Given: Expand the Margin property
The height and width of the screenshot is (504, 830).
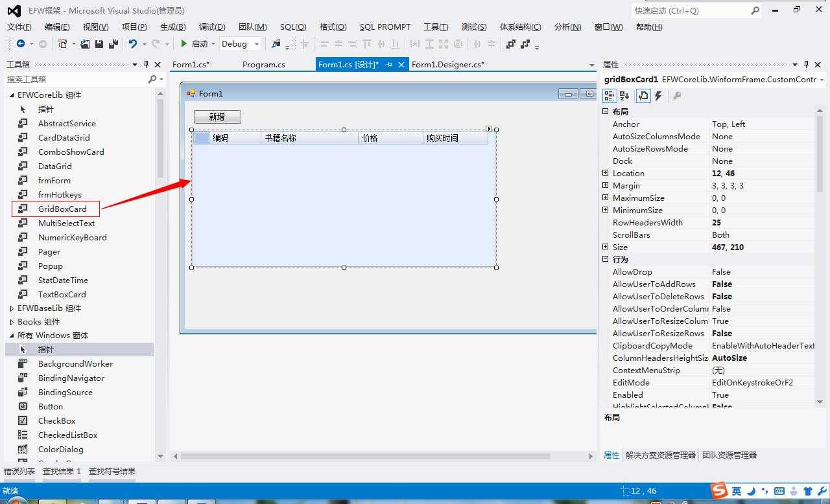Looking at the screenshot, I should point(605,185).
